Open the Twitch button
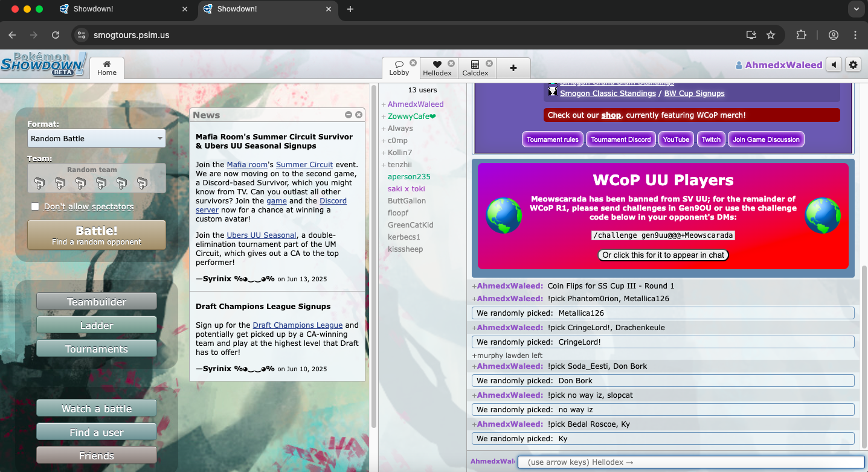868x472 pixels. coord(711,139)
